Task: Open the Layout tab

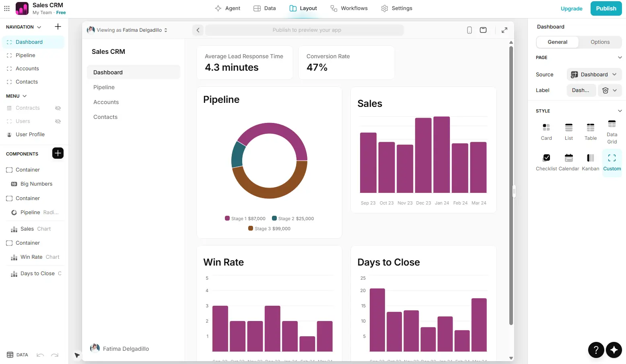Action: pyautogui.click(x=303, y=8)
